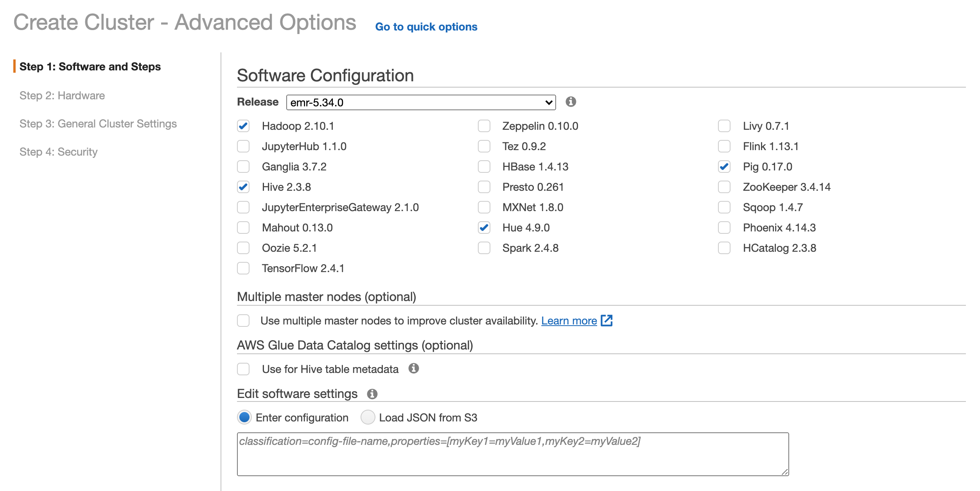Click the info icon next to Release dropdown

tap(571, 102)
